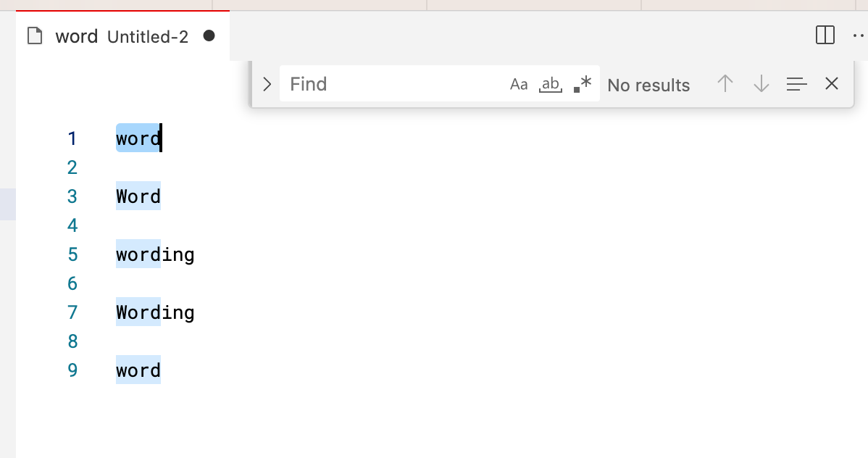Click the unsaved changes dot on the tab
868x458 pixels.
[x=209, y=35]
